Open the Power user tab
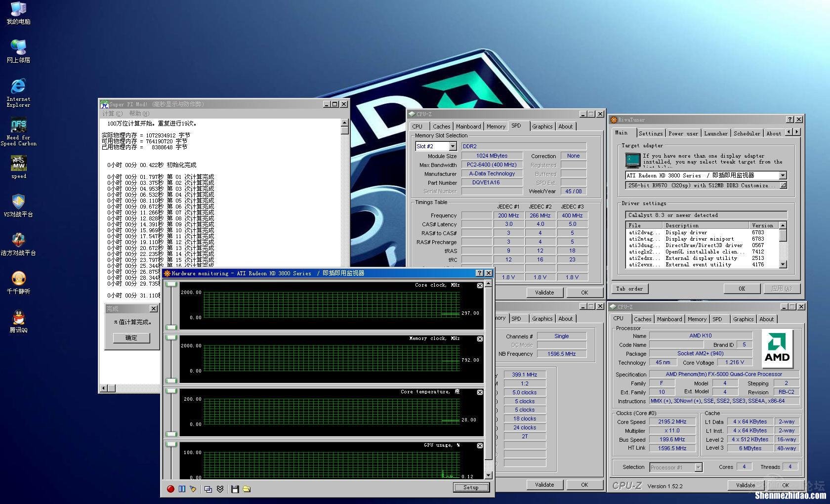 pyautogui.click(x=683, y=133)
